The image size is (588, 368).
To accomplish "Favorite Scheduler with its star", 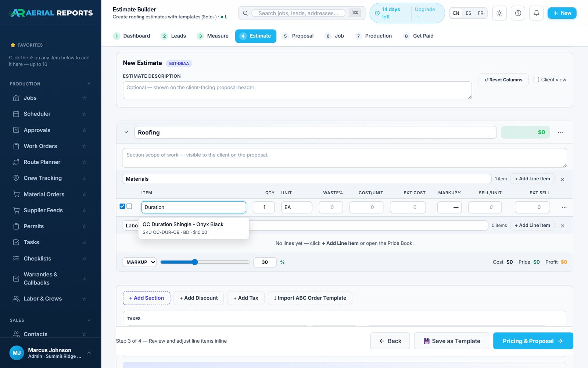I will coord(84,114).
